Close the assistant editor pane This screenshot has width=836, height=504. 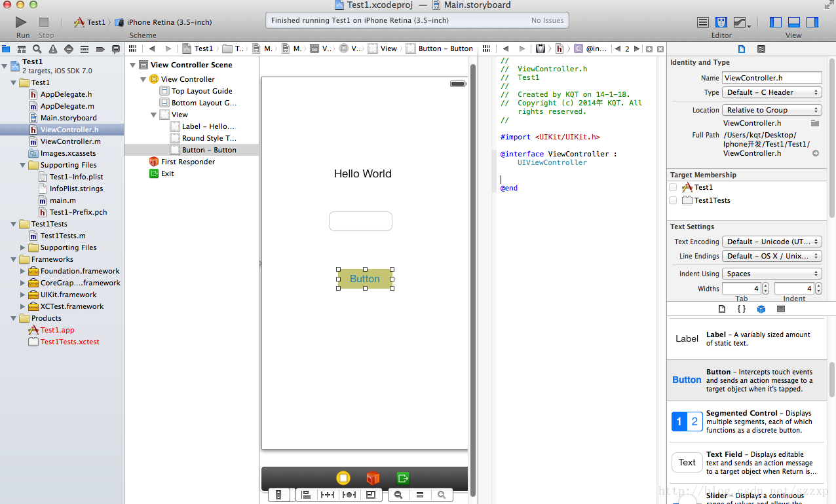click(x=660, y=48)
